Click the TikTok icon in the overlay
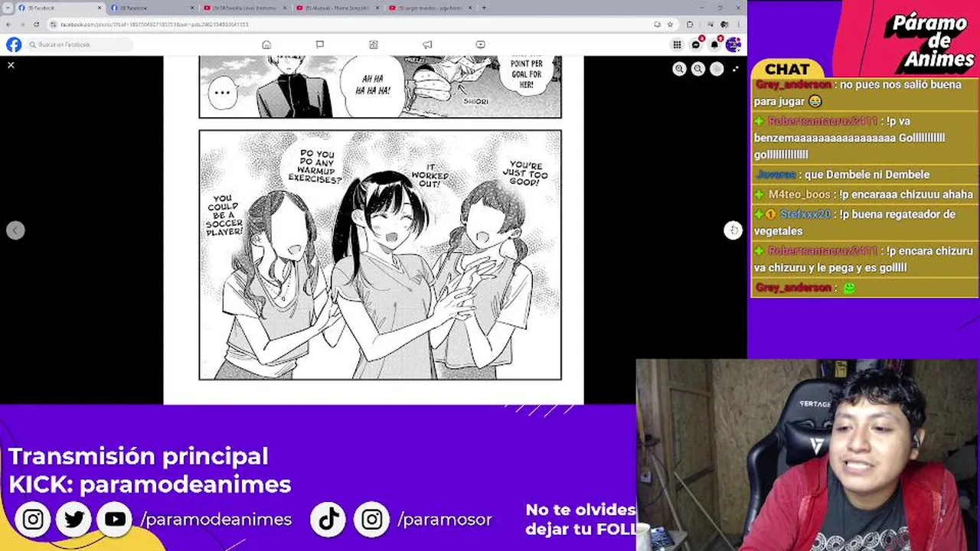The width and height of the screenshot is (980, 551). pyautogui.click(x=328, y=520)
